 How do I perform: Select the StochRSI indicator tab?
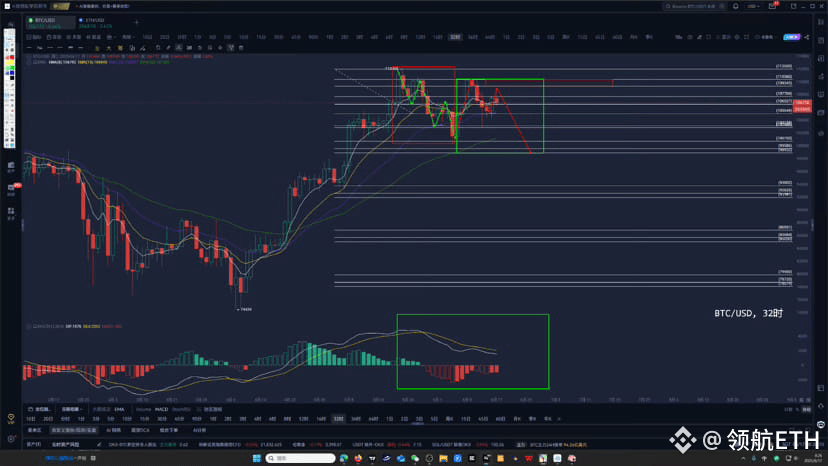(181, 409)
